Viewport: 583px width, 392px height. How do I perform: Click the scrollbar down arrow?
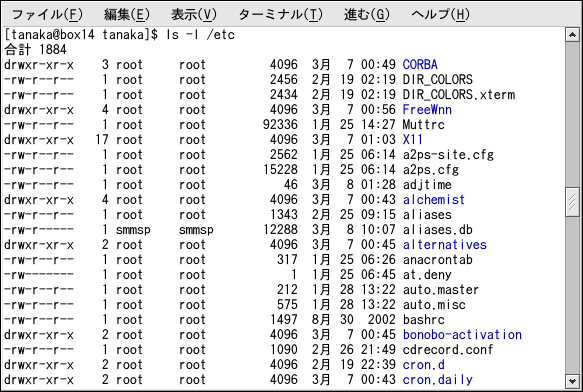tap(572, 381)
